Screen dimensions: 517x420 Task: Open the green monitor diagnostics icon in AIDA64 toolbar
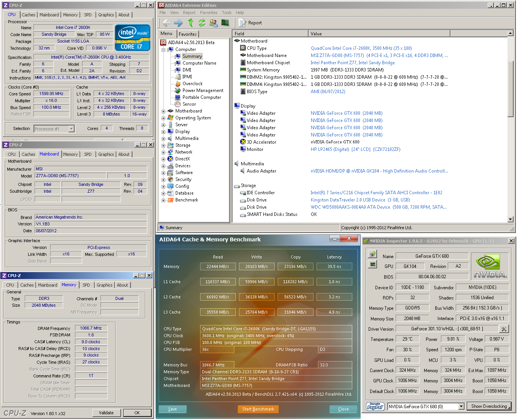[x=225, y=23]
